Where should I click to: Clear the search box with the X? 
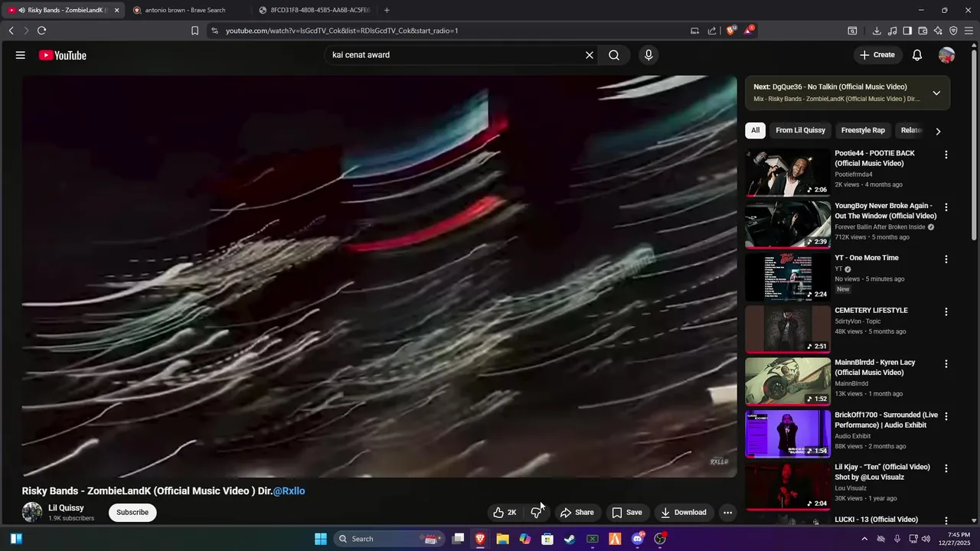590,55
